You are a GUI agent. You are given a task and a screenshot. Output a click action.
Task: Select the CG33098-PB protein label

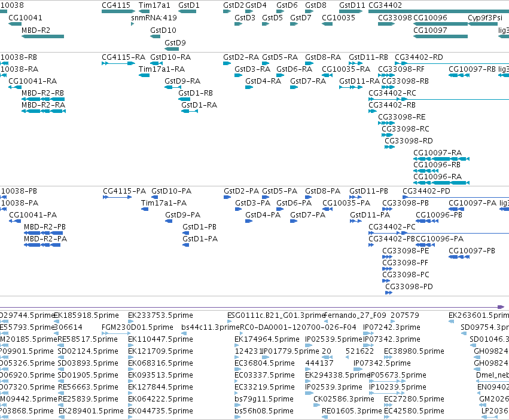(x=405, y=203)
